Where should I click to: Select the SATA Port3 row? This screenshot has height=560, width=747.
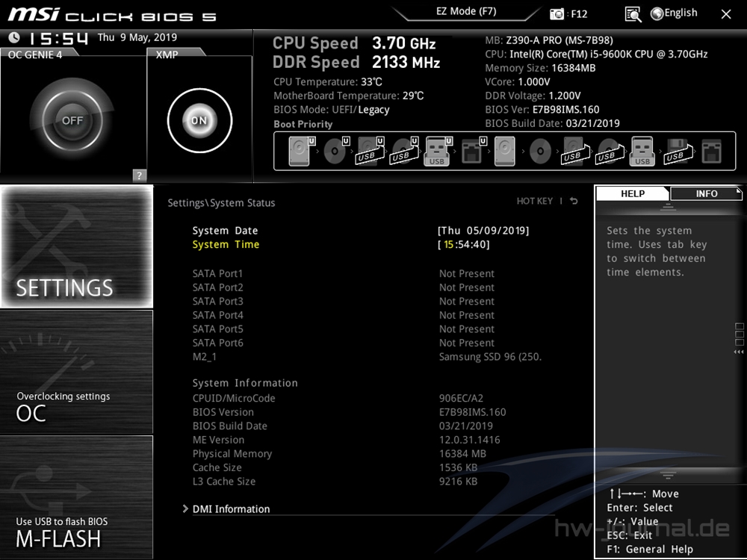[343, 301]
